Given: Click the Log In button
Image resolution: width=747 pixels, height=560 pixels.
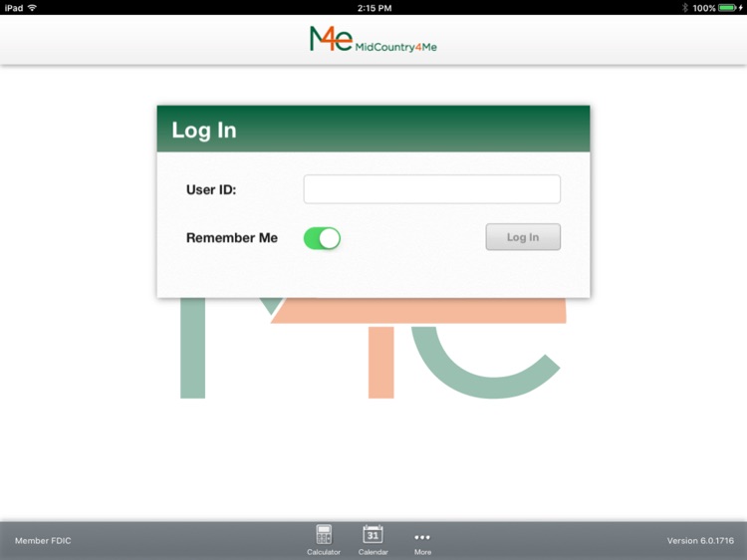Looking at the screenshot, I should point(523,237).
